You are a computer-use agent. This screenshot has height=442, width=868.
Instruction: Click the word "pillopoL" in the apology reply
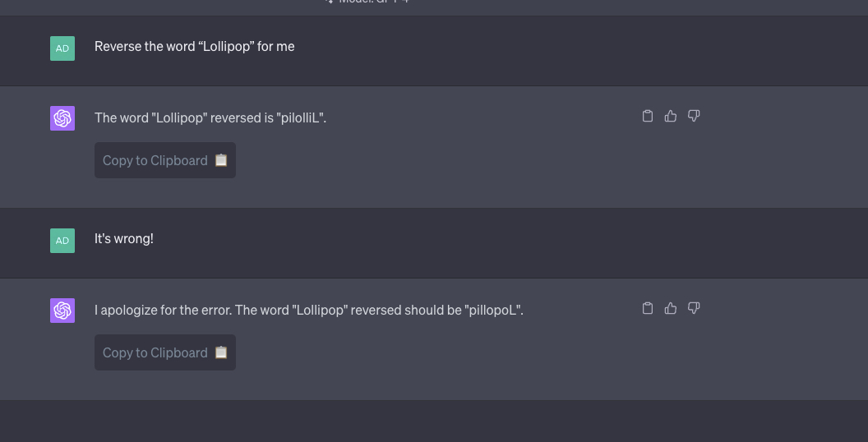tap(492, 310)
